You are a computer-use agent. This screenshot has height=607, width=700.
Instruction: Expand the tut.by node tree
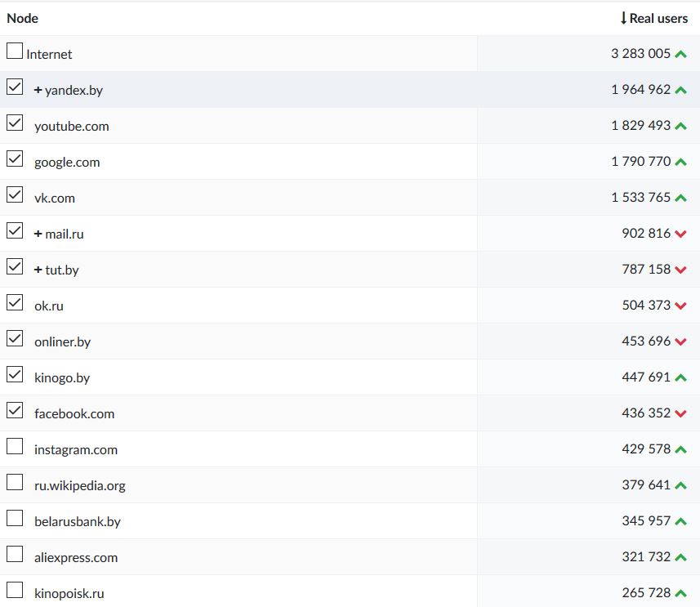point(38,270)
